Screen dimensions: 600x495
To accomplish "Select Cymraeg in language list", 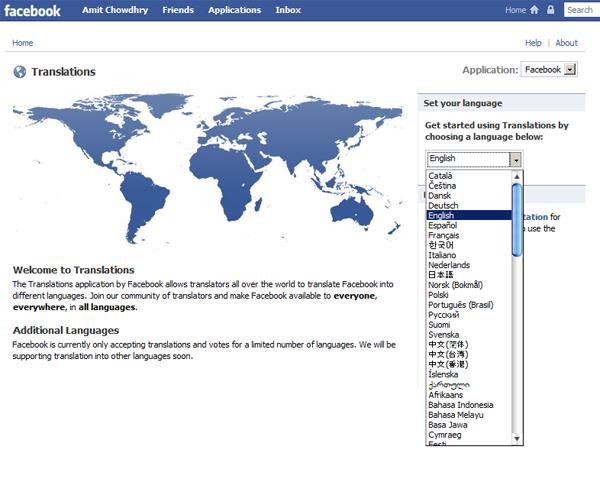I will (x=469, y=435).
